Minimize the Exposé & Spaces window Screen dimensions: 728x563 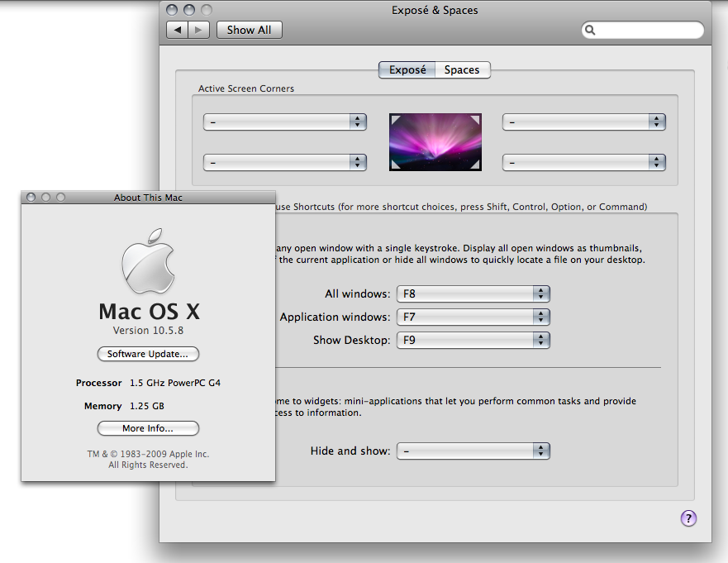click(189, 10)
